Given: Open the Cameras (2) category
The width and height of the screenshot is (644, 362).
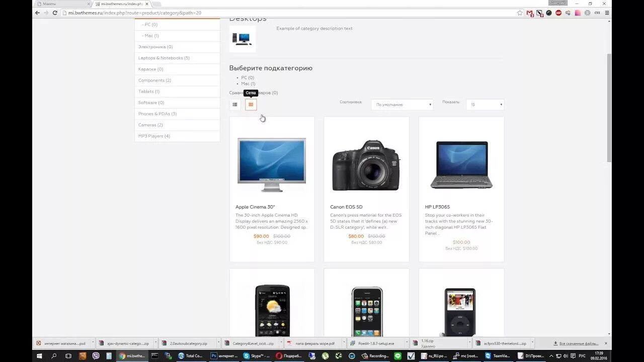Looking at the screenshot, I should (x=177, y=125).
